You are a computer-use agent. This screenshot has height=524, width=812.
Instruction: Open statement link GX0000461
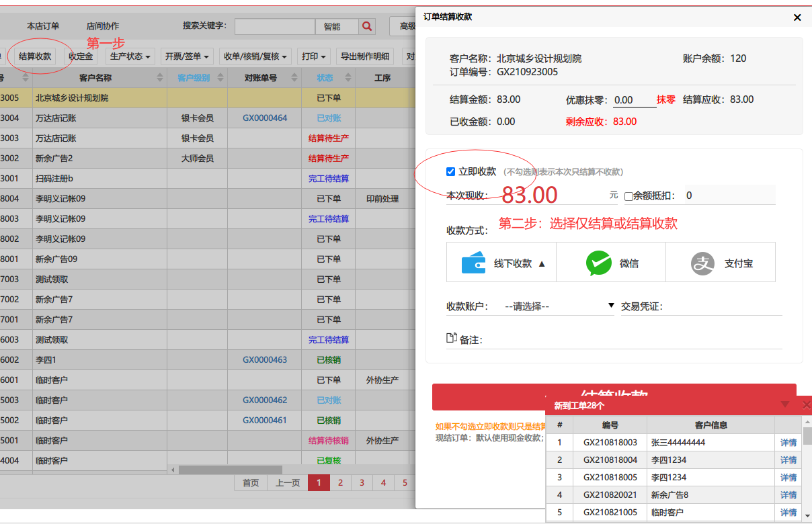pos(265,421)
